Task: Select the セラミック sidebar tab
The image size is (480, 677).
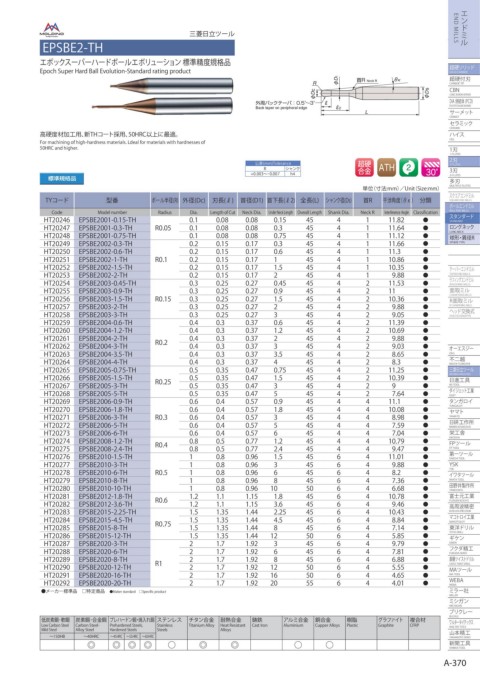Action: coord(464,124)
